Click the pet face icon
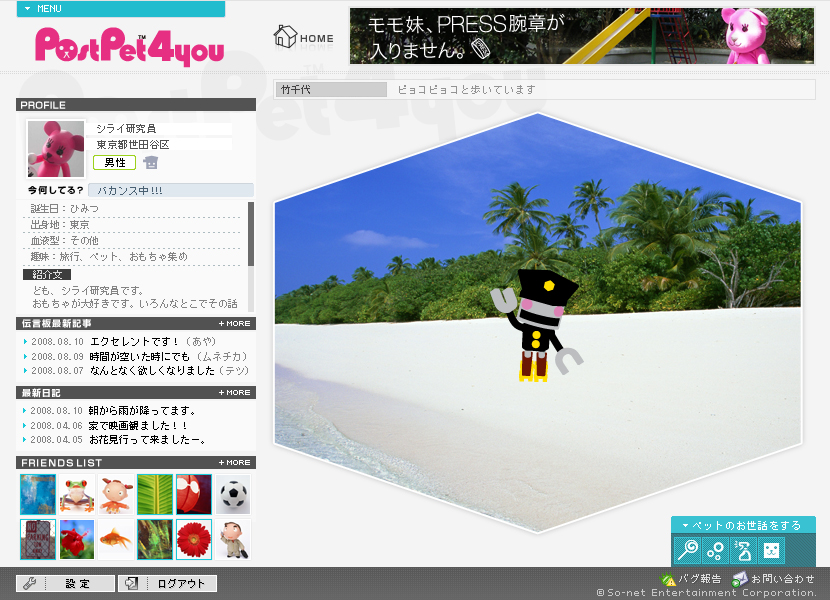Image resolution: width=830 pixels, height=600 pixels. click(x=771, y=550)
